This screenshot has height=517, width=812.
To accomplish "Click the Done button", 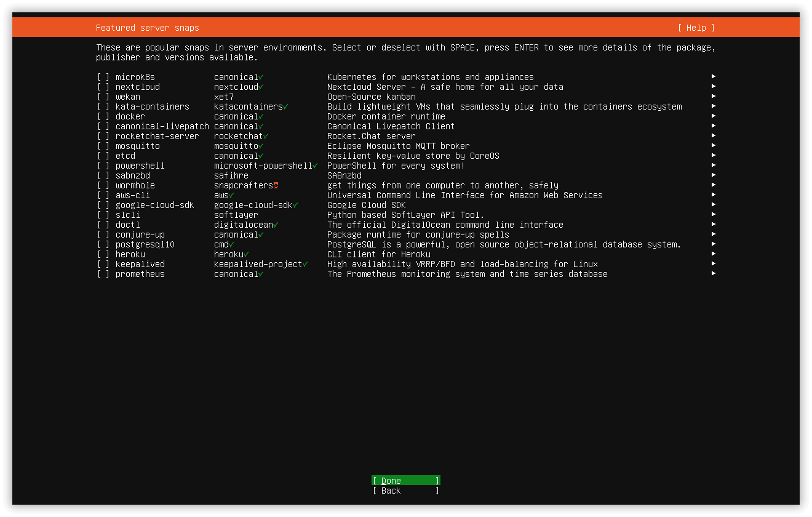I will point(406,481).
